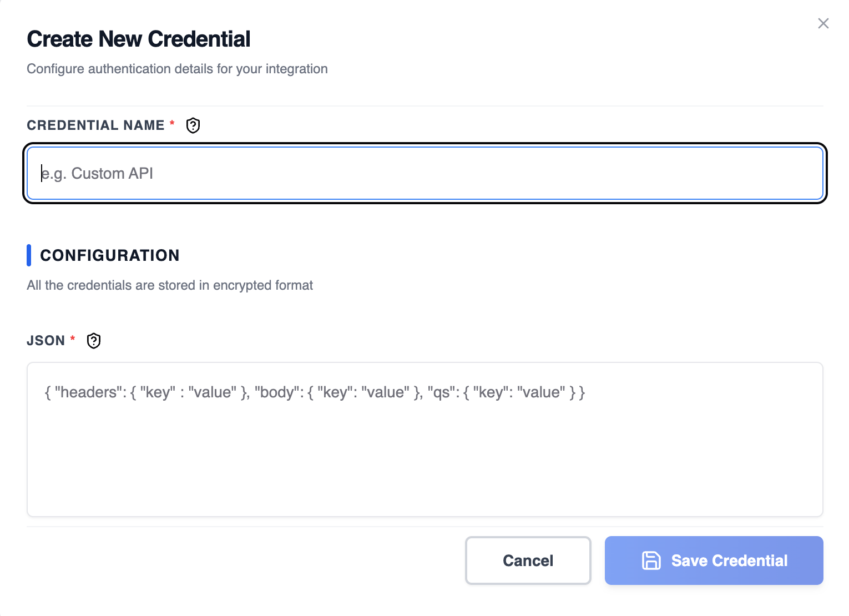Viewport: 849px width, 616px height.
Task: Close the Create New Credential dialog
Action: (x=823, y=23)
